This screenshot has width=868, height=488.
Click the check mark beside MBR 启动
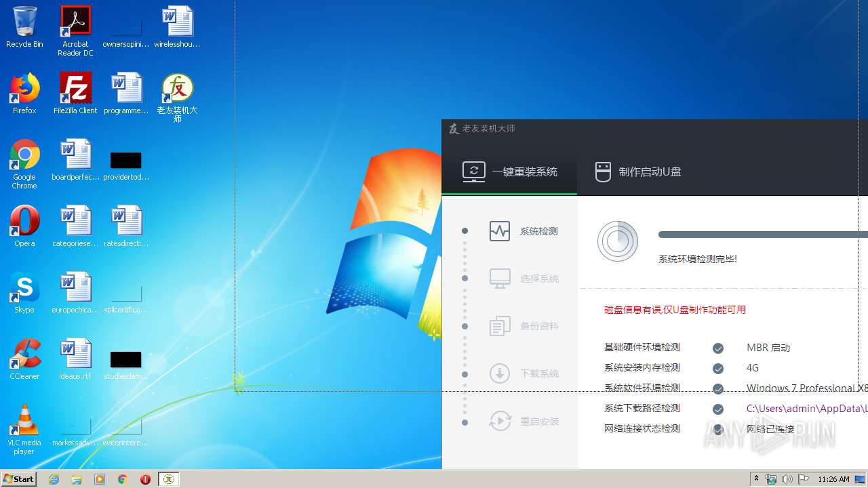click(718, 348)
